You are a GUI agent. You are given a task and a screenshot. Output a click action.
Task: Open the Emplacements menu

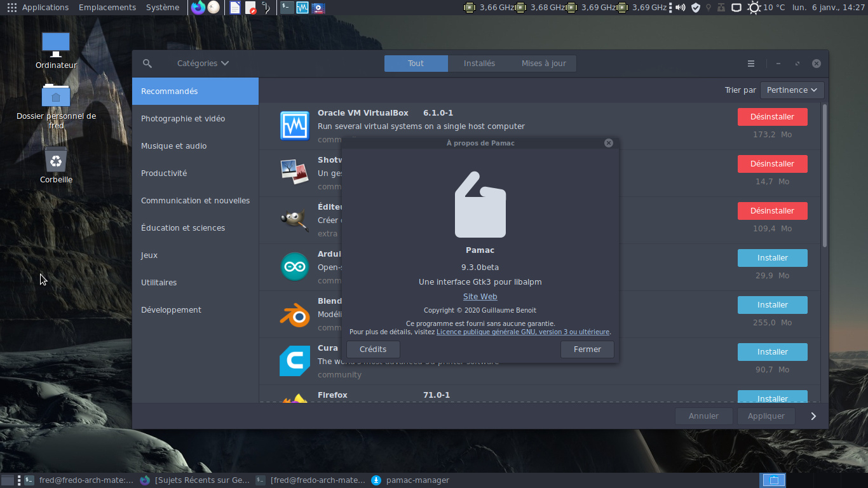tap(107, 8)
